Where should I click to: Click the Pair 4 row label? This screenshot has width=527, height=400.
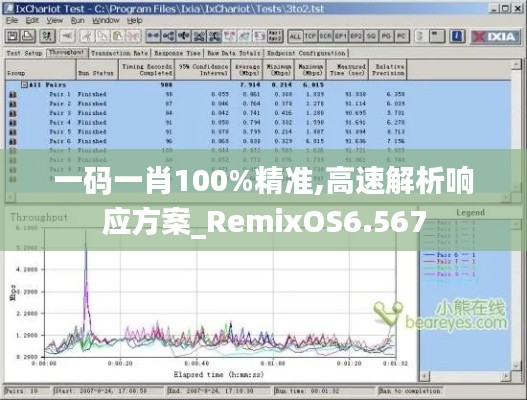pyautogui.click(x=60, y=123)
